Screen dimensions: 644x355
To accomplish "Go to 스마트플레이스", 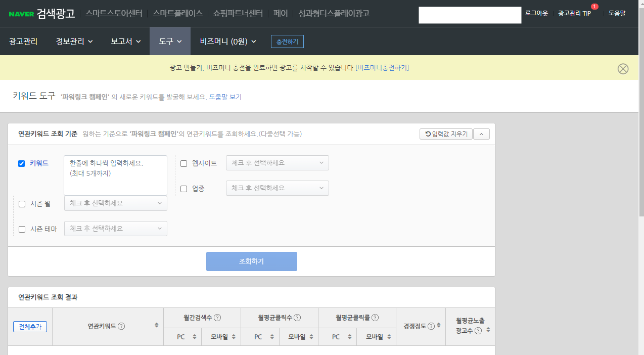I will 177,13.
